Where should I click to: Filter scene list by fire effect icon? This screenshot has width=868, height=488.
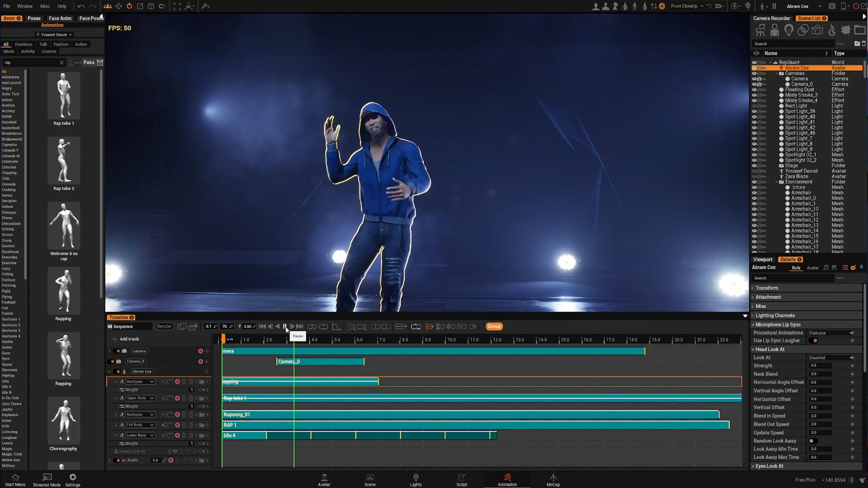click(831, 30)
